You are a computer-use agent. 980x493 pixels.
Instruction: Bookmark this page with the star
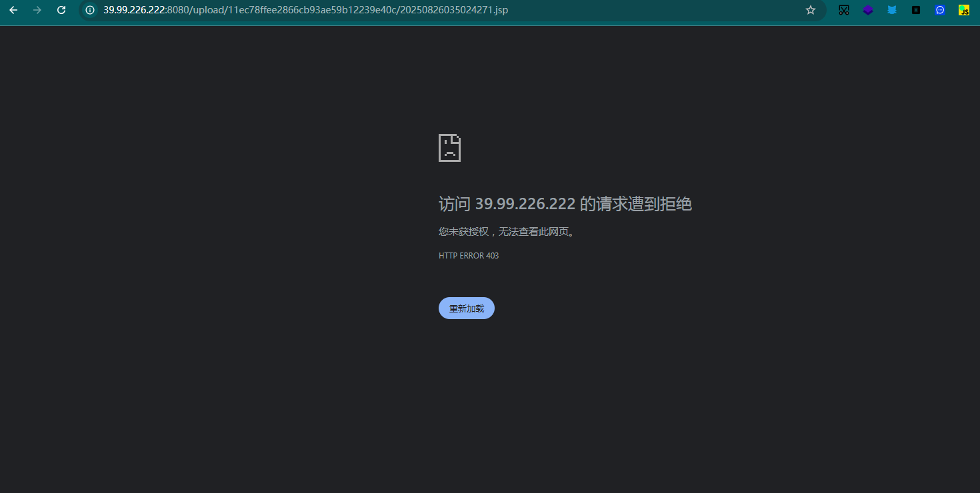click(x=811, y=10)
